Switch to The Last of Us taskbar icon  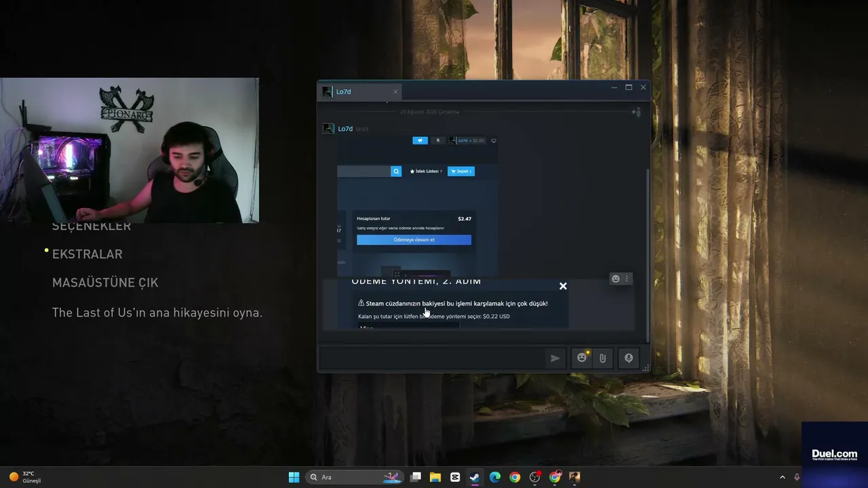pos(574,477)
